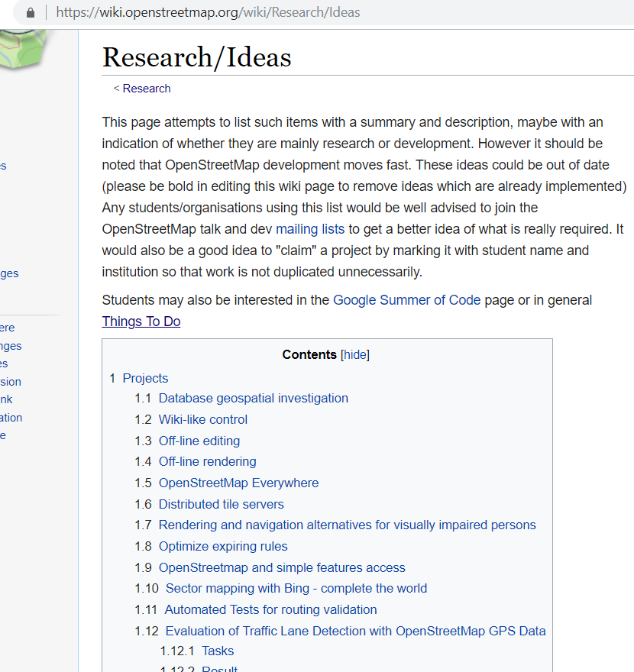The height and width of the screenshot is (672, 634).
Task: Go to 1.12.1 Tasks subsection
Action: pos(218,651)
